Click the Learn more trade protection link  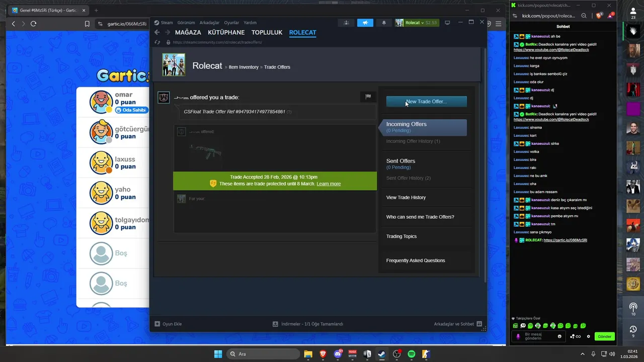(x=329, y=184)
